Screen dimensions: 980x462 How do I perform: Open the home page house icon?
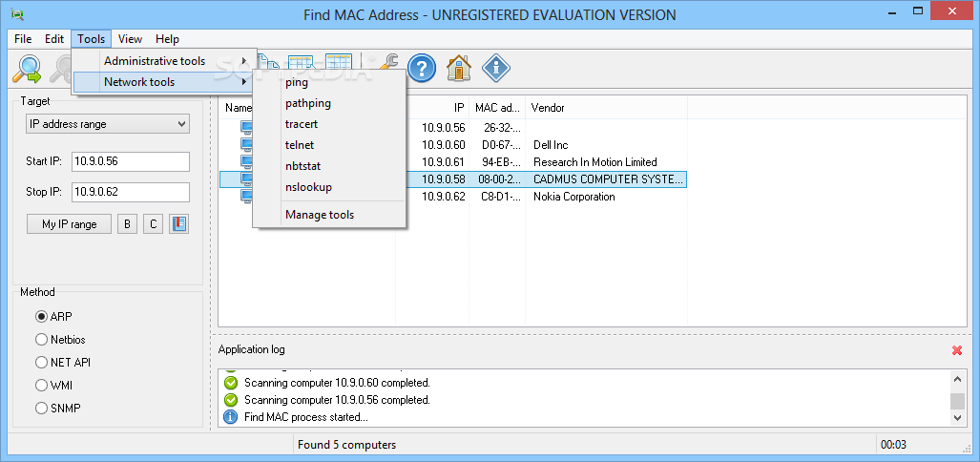(x=459, y=68)
